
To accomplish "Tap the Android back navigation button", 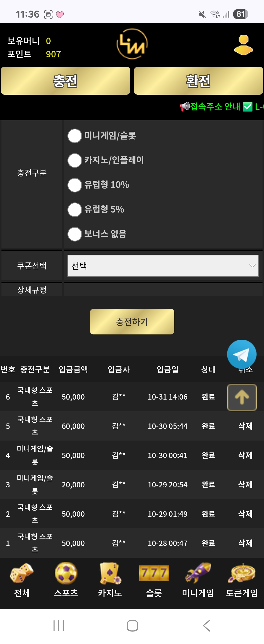I will click(x=206, y=625).
